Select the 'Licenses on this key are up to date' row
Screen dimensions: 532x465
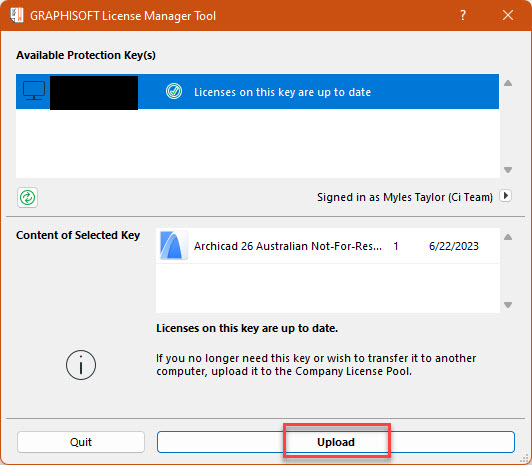tap(257, 92)
